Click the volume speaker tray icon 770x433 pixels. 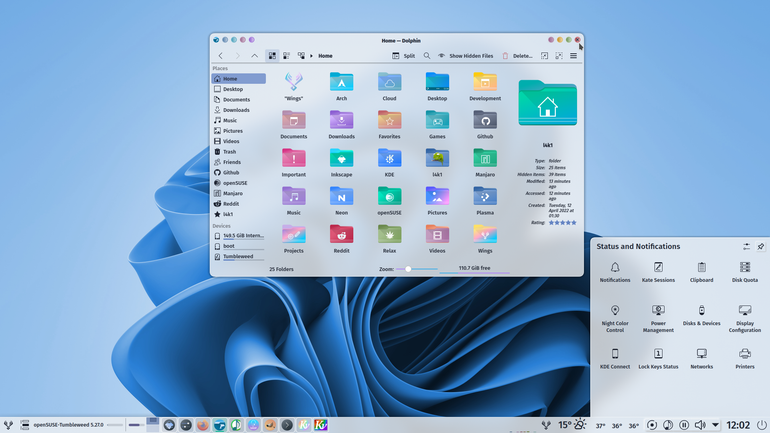(700, 425)
